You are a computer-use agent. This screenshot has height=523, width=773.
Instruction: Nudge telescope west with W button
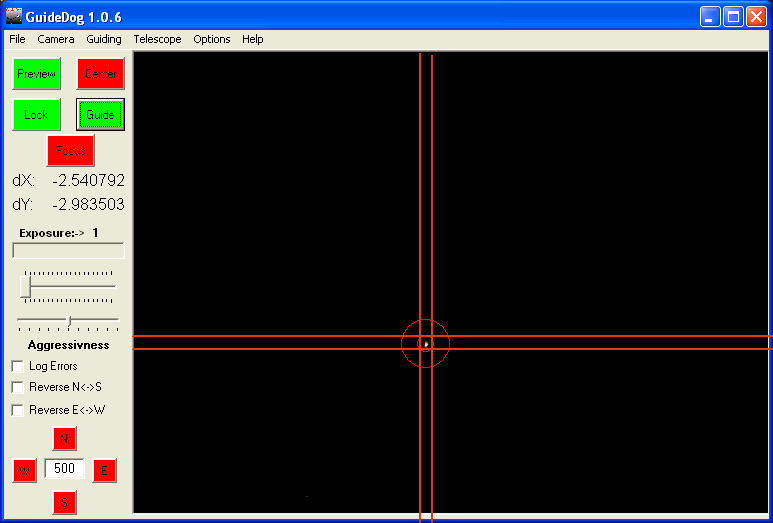click(24, 470)
